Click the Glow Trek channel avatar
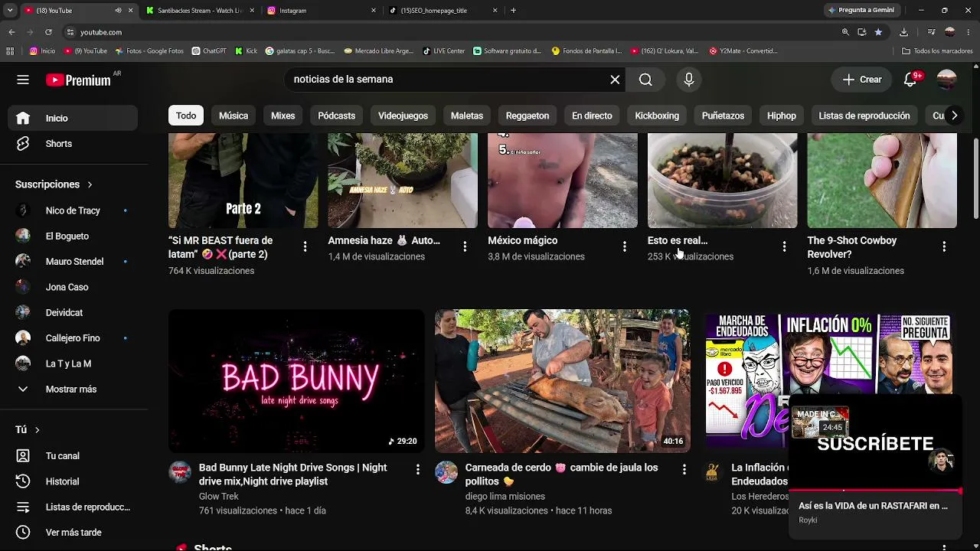Screen dimensions: 980x551 coord(181,472)
